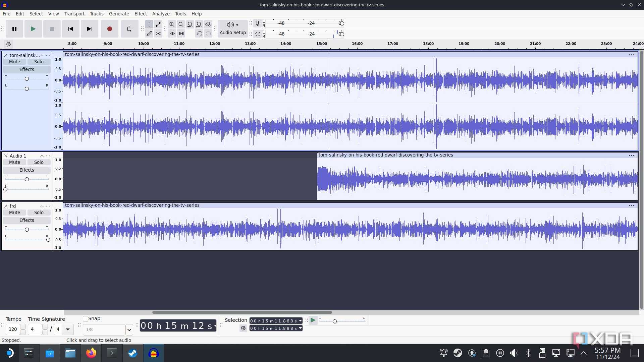Screen dimensions: 644x362
Task: Open Audio Setup dropdown
Action: [x=233, y=29]
